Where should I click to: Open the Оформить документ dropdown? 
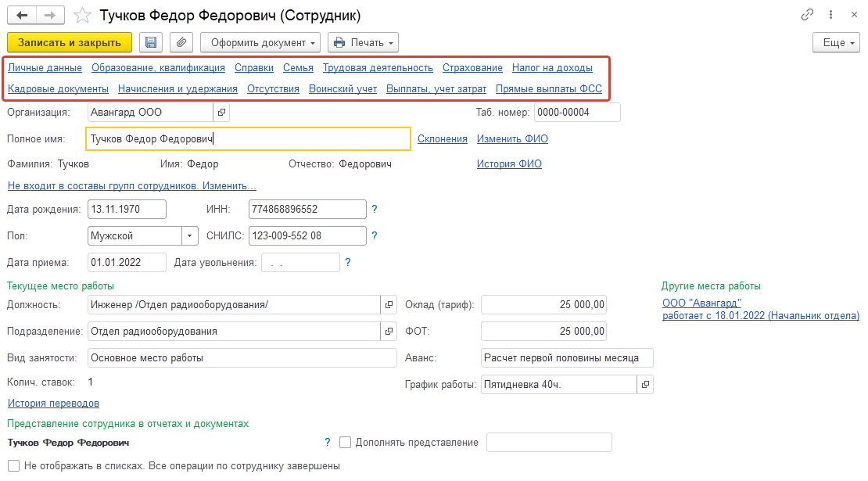(x=260, y=42)
